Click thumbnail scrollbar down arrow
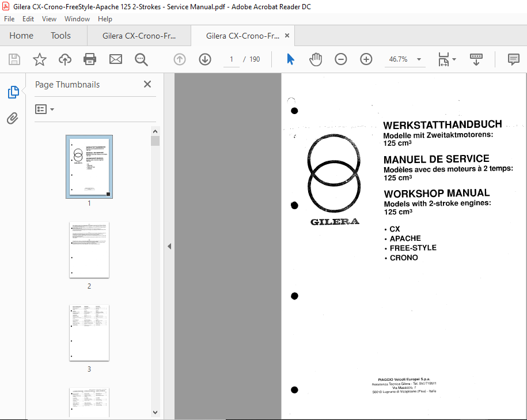 (x=155, y=412)
